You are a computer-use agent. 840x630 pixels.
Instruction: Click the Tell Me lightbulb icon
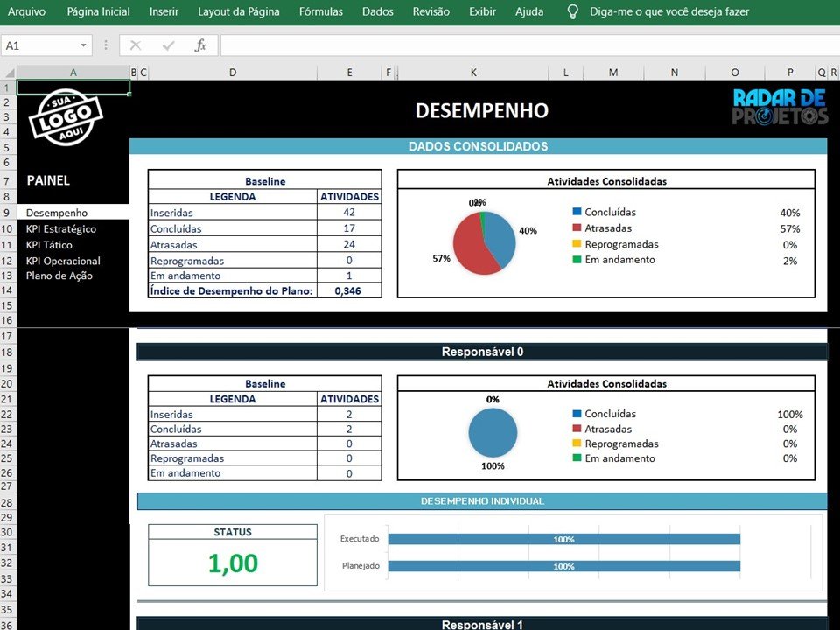pyautogui.click(x=572, y=12)
